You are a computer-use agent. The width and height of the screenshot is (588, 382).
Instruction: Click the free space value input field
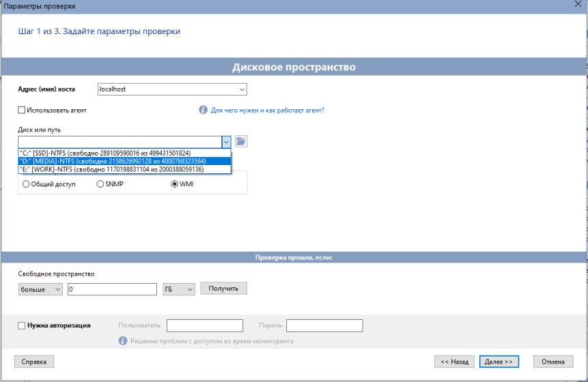[x=112, y=289]
